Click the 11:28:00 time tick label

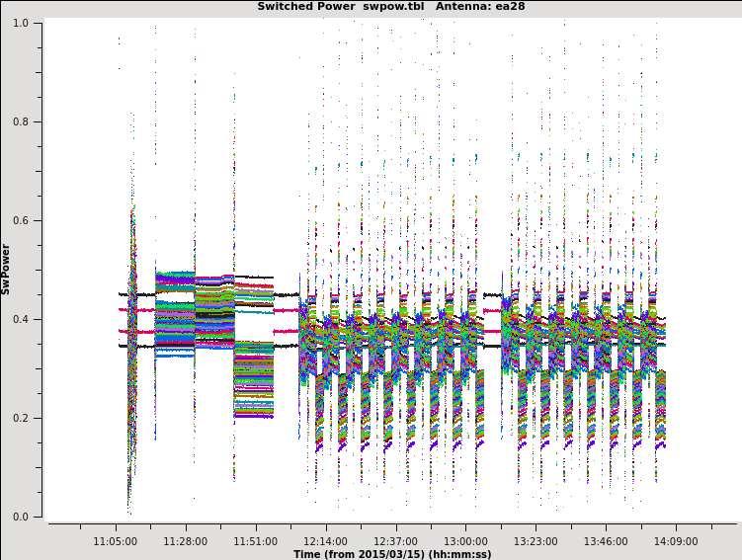[186, 541]
